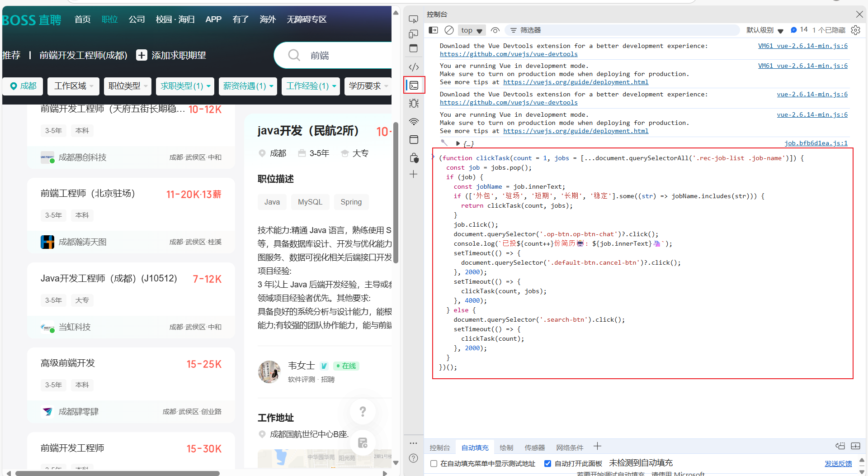Open the first github vue-devtools link

point(509,54)
